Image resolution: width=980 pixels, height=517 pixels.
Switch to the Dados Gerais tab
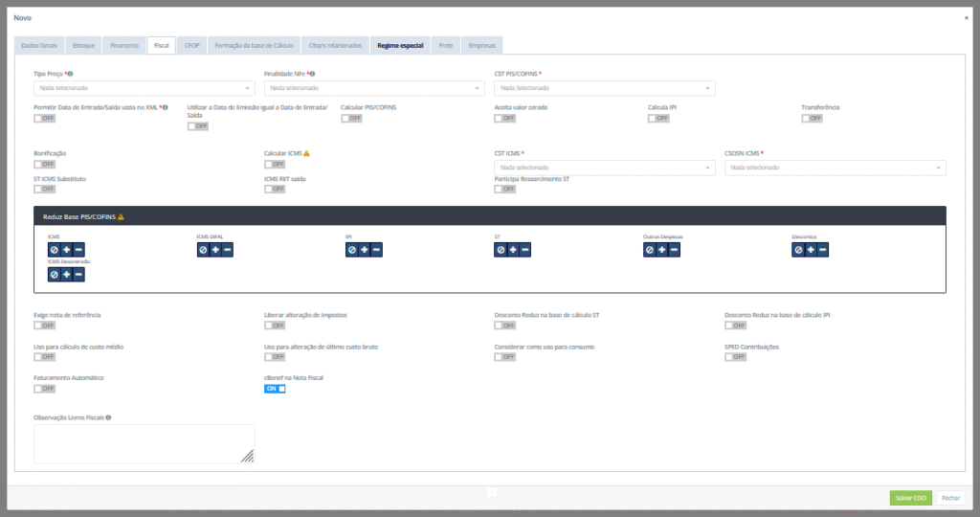(x=39, y=45)
